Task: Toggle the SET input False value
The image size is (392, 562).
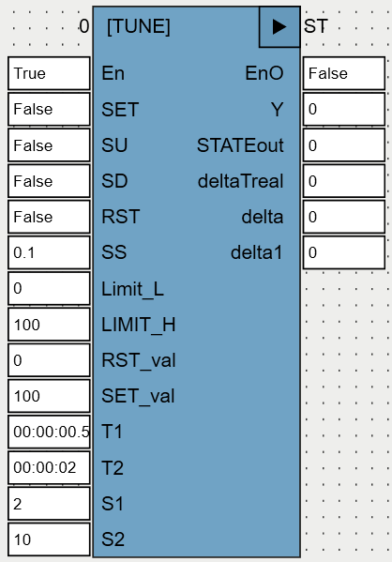Action: 49,109
